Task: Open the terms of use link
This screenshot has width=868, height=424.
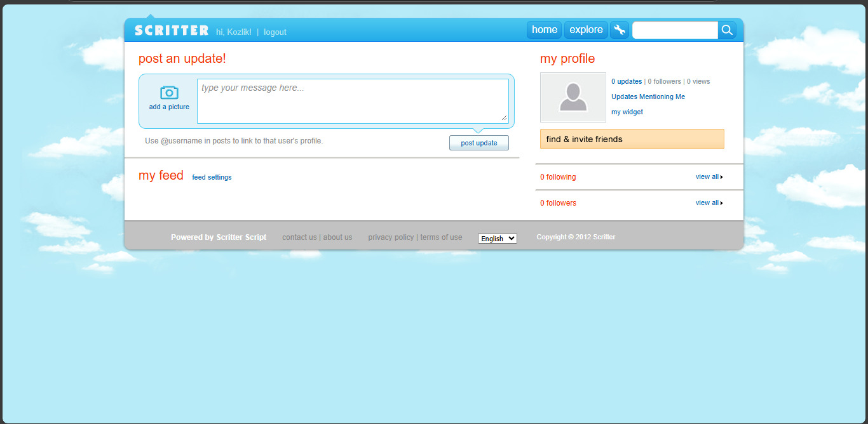Action: pos(441,237)
